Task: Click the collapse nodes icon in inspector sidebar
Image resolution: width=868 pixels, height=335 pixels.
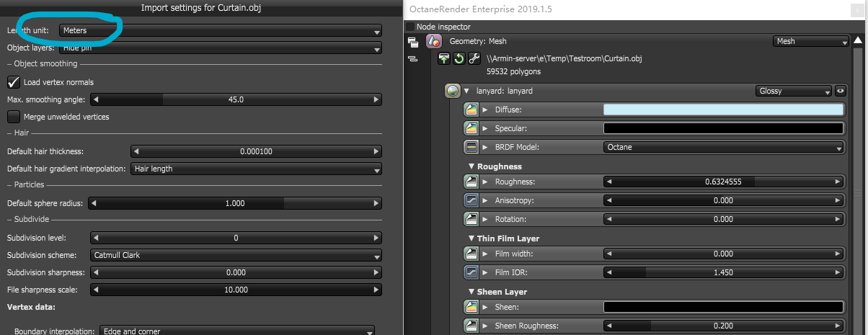Action: [413, 59]
